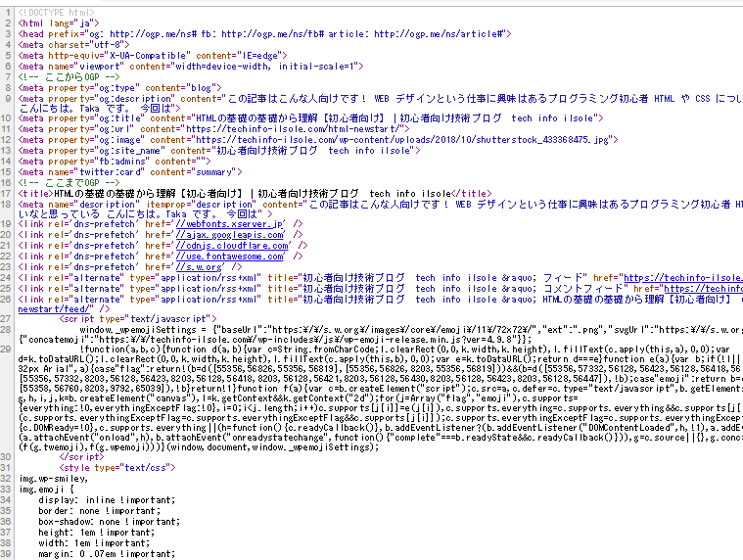Click line number 1 in the gutter
This screenshot has width=743, height=560.
(x=8, y=13)
